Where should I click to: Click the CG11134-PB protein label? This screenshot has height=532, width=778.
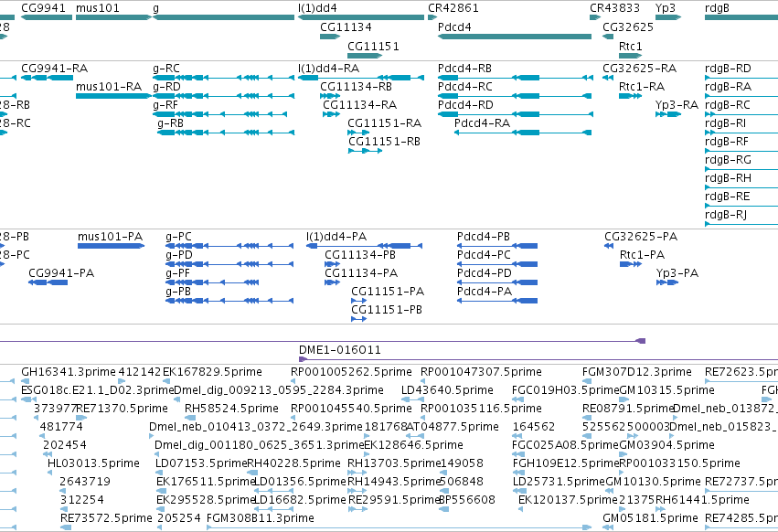(360, 255)
